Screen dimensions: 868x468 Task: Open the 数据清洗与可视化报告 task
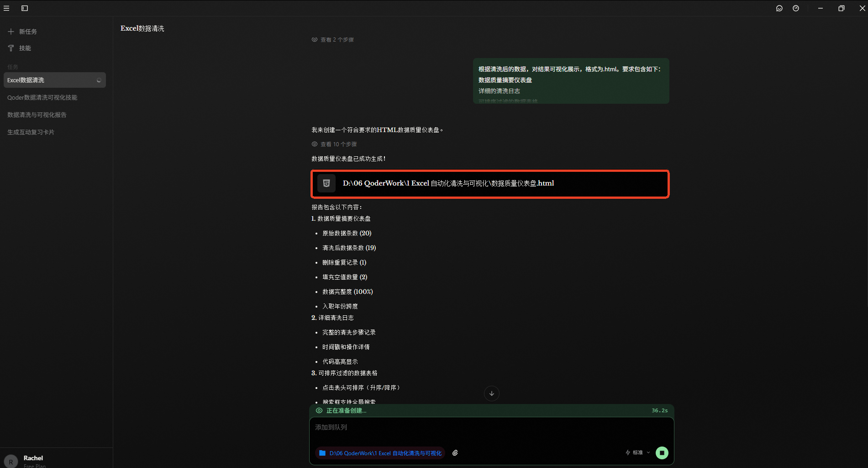coord(55,115)
